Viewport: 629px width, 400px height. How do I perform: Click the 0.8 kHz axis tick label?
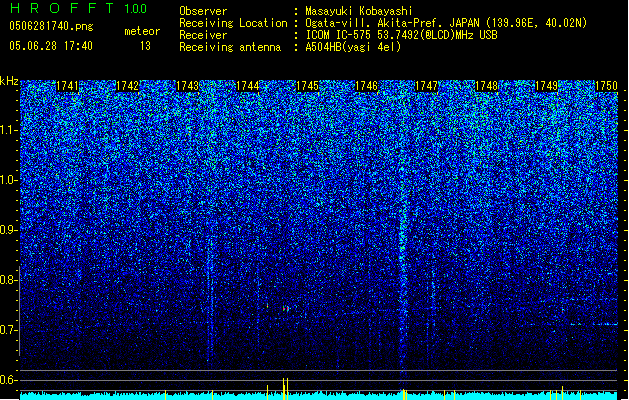coord(9,280)
